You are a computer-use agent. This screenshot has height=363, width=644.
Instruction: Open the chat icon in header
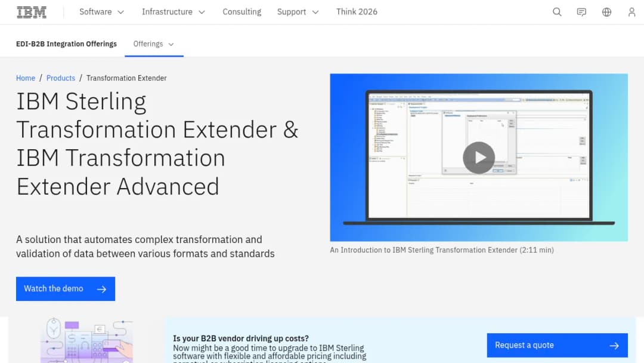click(x=581, y=12)
